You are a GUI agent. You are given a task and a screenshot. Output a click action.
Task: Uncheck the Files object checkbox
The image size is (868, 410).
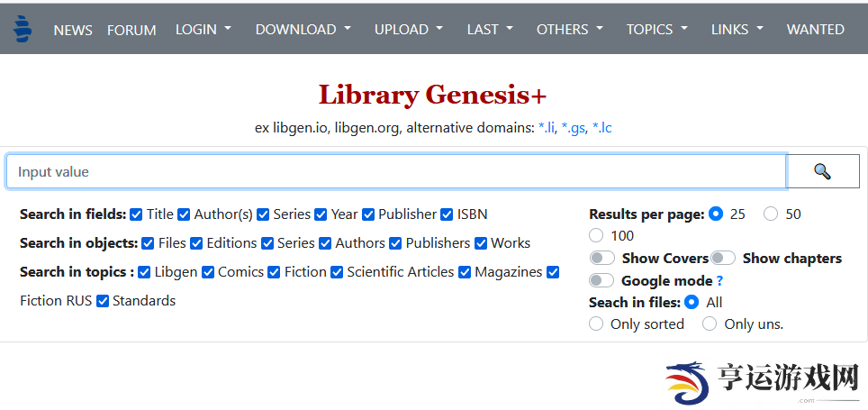coord(148,243)
